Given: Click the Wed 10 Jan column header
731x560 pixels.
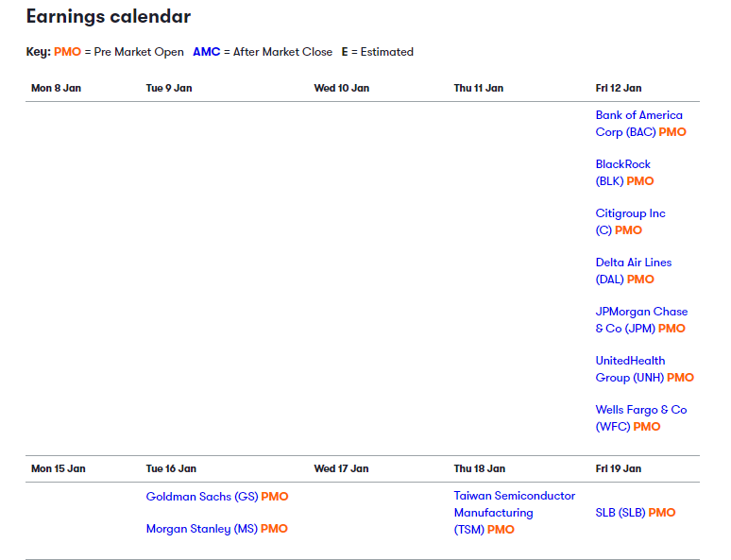Looking at the screenshot, I should coord(341,88).
